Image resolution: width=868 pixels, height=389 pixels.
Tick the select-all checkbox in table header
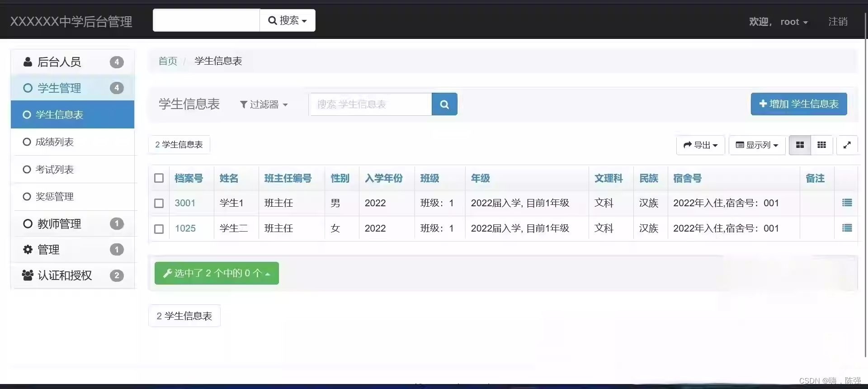pyautogui.click(x=159, y=178)
